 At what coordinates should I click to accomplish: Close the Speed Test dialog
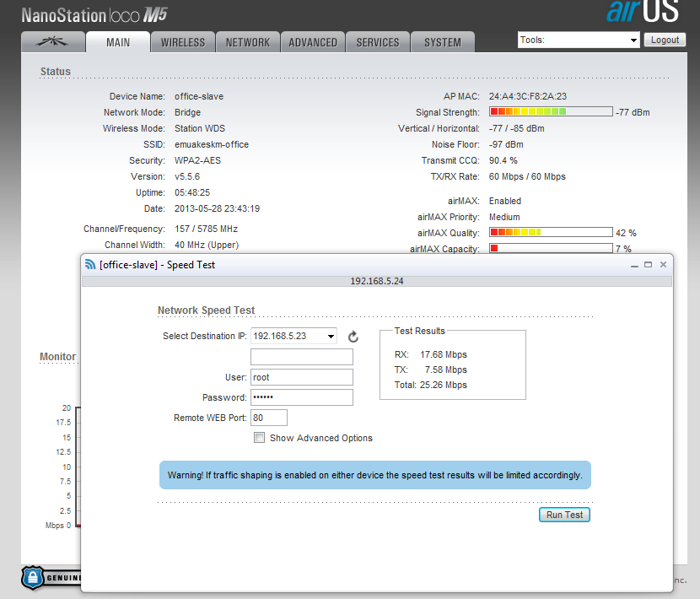click(x=663, y=265)
